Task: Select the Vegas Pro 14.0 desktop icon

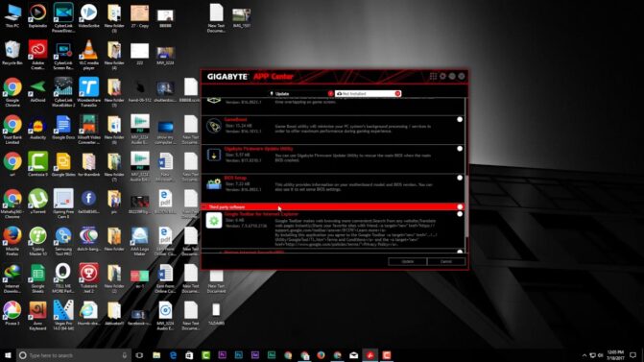Action: point(63,315)
